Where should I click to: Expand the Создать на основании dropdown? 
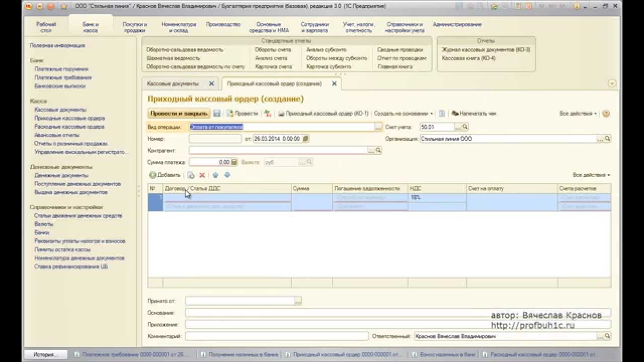pyautogui.click(x=404, y=114)
